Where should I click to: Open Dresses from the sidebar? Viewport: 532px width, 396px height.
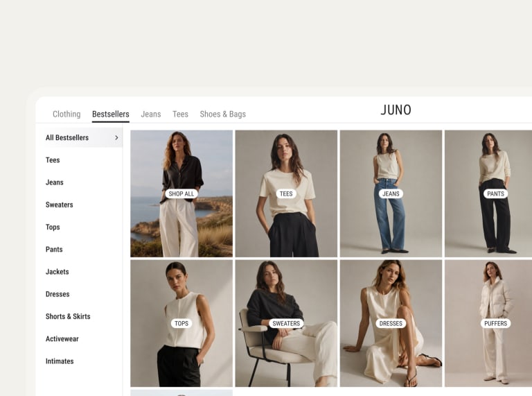[x=57, y=294]
